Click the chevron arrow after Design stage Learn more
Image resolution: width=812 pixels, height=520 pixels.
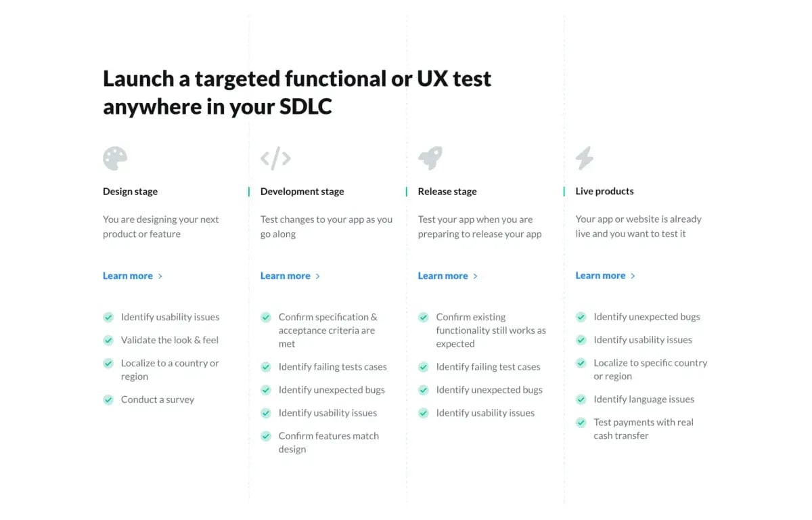click(160, 276)
